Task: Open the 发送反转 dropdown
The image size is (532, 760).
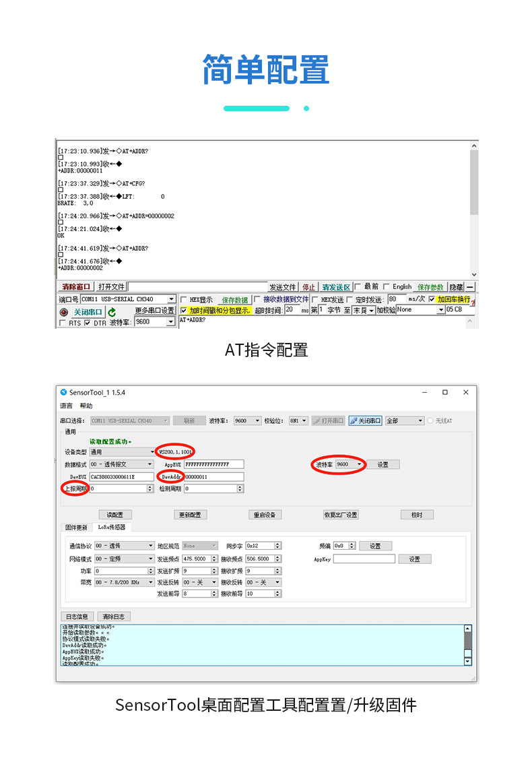Action: 199,582
